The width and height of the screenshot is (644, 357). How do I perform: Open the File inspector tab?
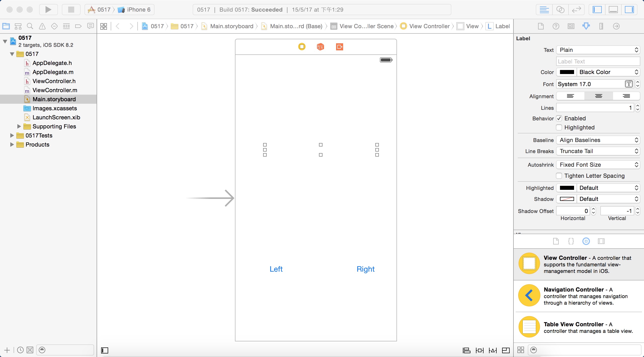[x=541, y=26]
